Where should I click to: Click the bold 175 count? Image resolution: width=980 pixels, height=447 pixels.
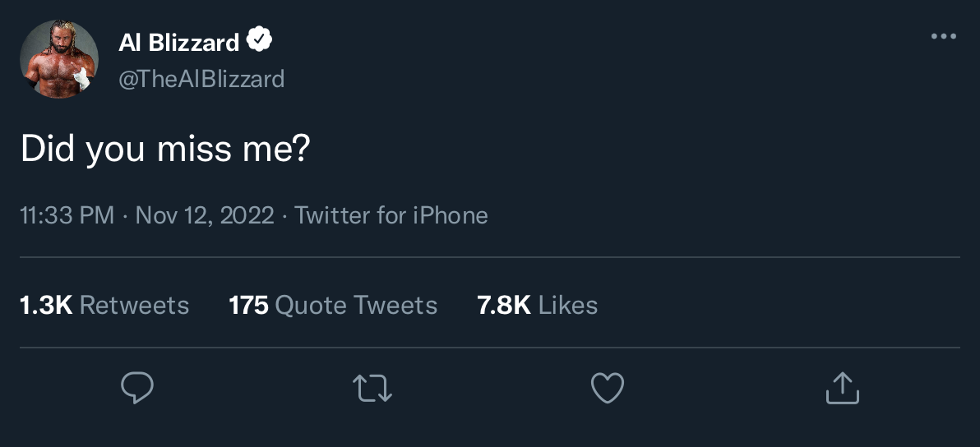(x=248, y=306)
